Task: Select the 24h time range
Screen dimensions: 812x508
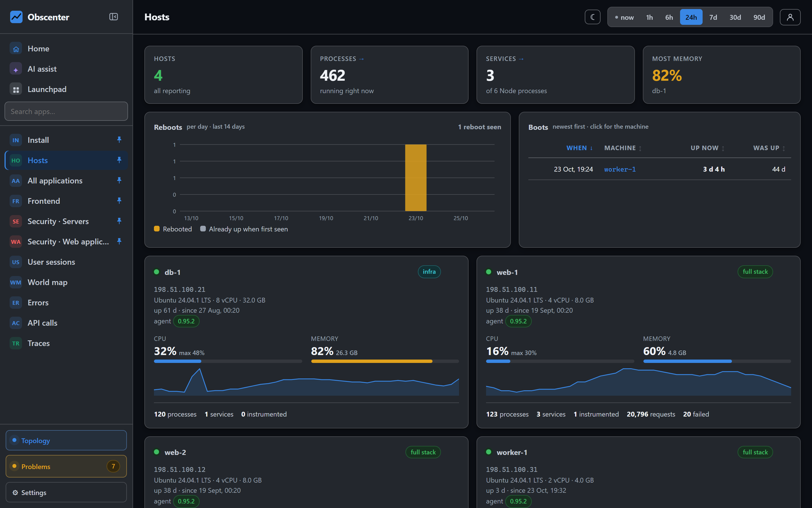Action: click(691, 17)
